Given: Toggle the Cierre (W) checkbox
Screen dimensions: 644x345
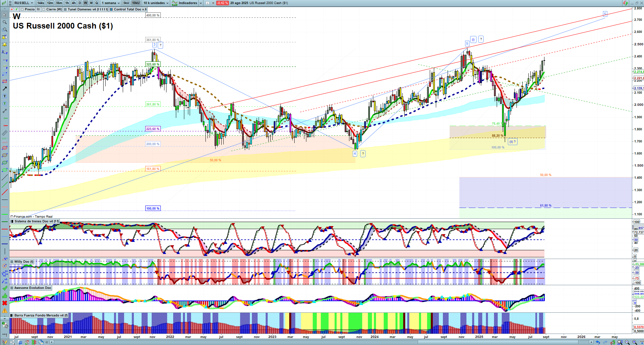Looking at the screenshot, I should click(44, 9).
